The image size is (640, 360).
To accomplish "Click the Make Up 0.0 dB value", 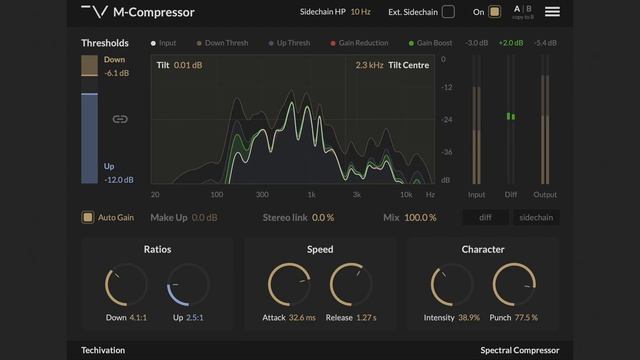I will [204, 218].
